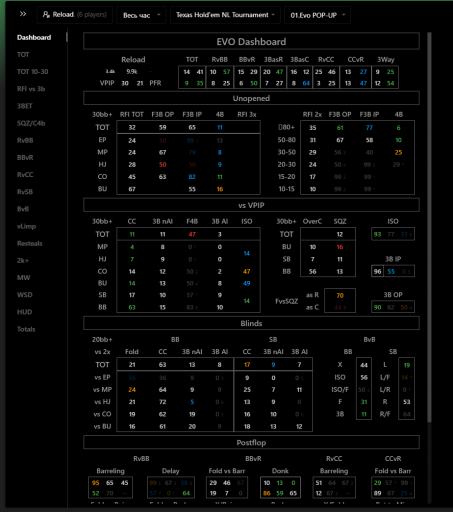This screenshot has height=512, width=453.
Task: Select the Dashboard sidebar tab
Action: [x=34, y=37]
